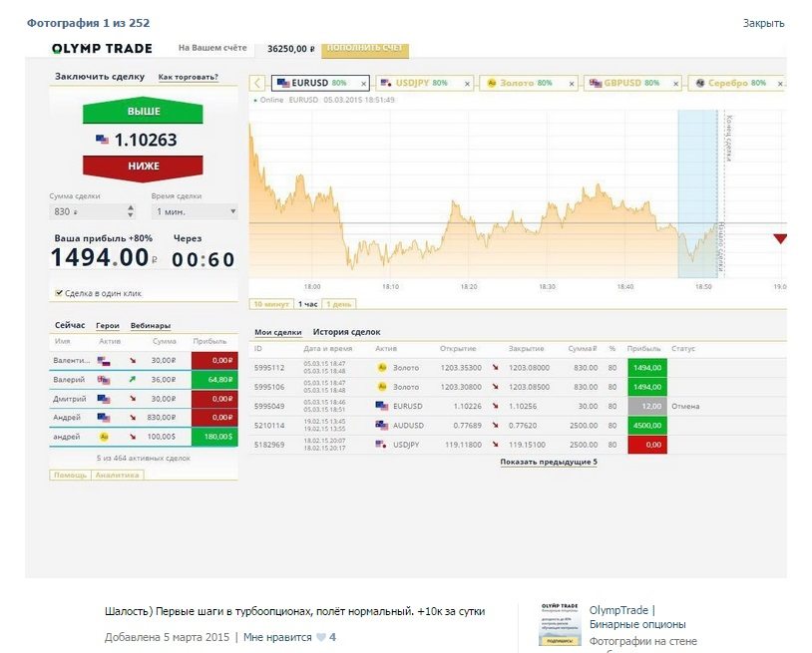Switch to the Золото asset tab

click(x=529, y=83)
